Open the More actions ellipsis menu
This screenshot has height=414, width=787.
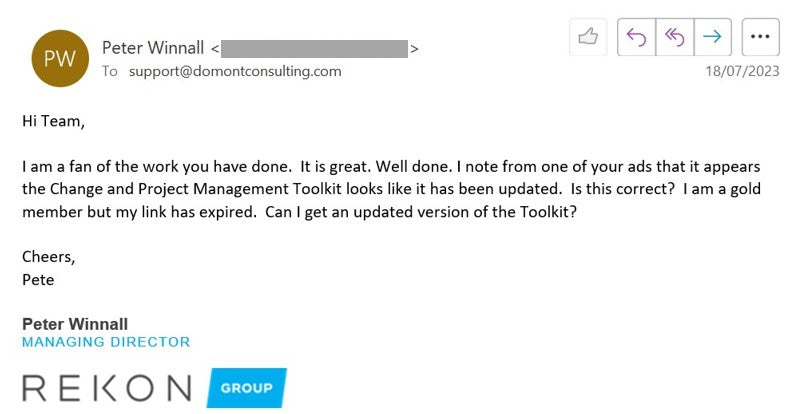click(759, 37)
